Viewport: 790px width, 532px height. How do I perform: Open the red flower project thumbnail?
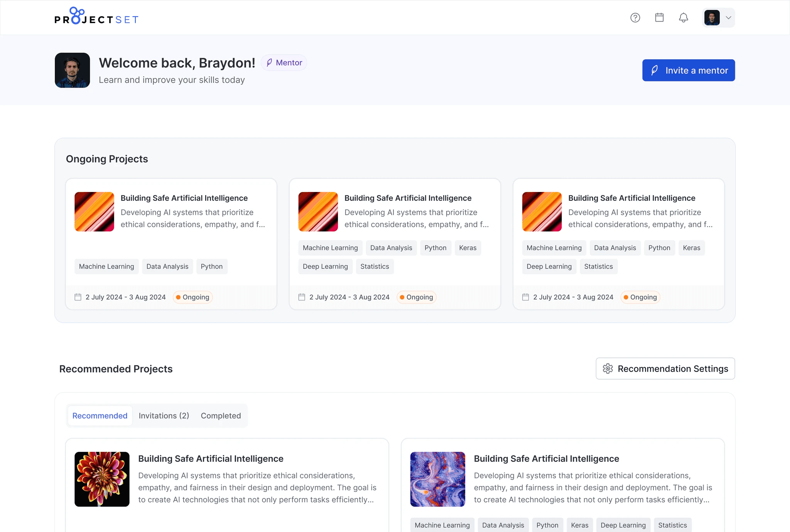[102, 479]
